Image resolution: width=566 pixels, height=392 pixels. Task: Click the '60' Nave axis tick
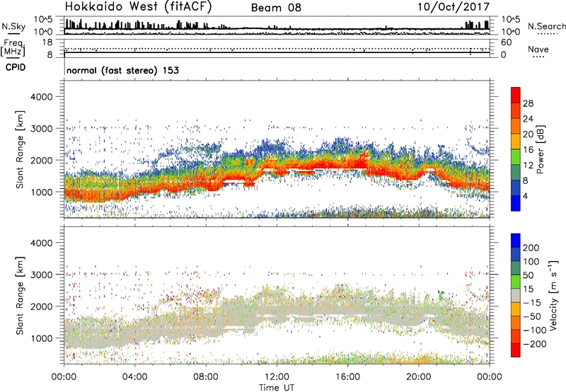pos(506,42)
